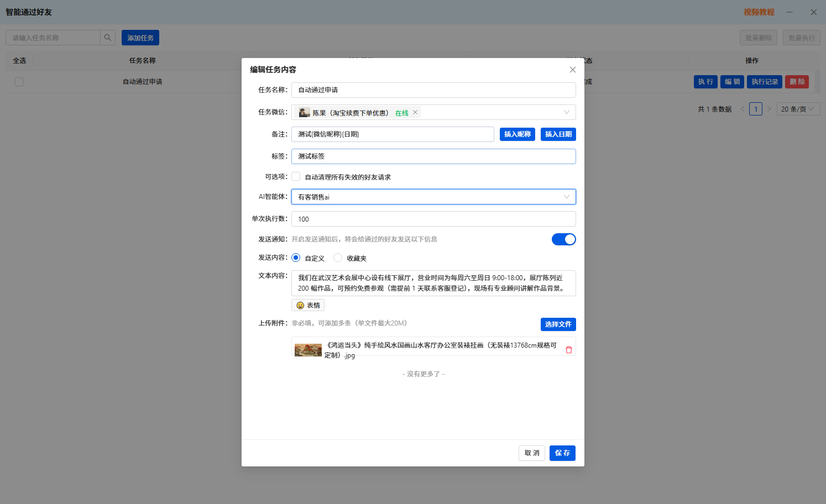Close the 编辑任务内容 dialog with X icon
This screenshot has height=504, width=826.
pyautogui.click(x=572, y=70)
